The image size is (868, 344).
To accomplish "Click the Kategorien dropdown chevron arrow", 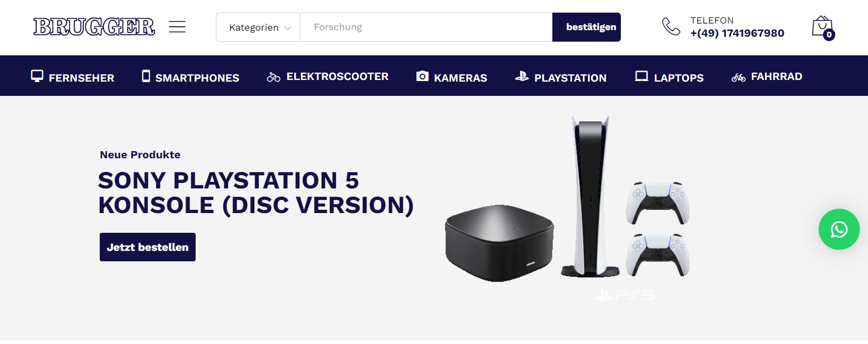I will pos(288,28).
